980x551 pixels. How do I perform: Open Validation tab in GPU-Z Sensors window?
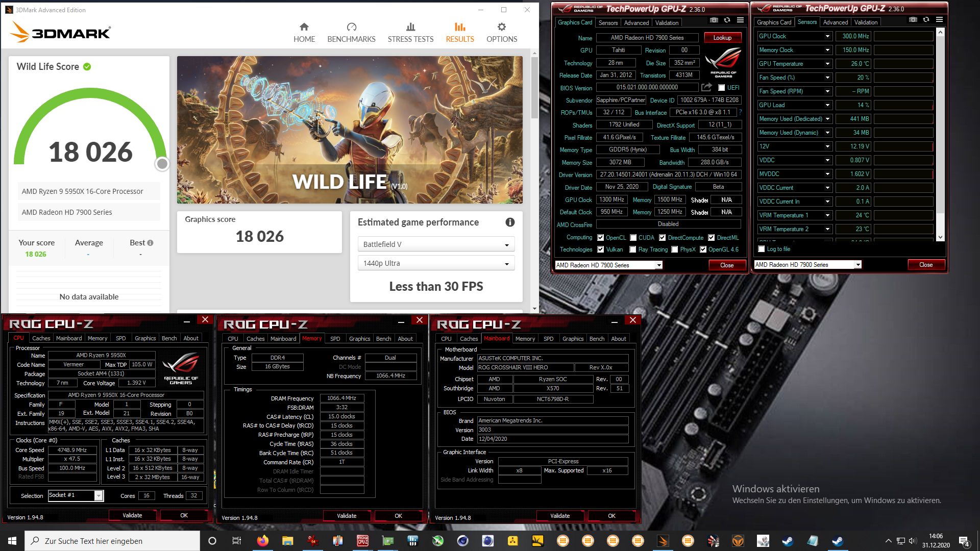866,22
